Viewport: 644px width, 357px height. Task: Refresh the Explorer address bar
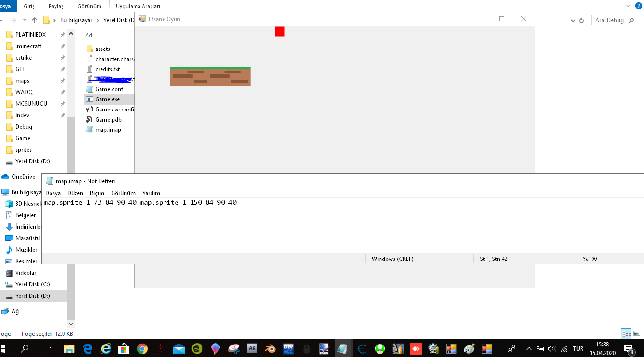click(581, 20)
